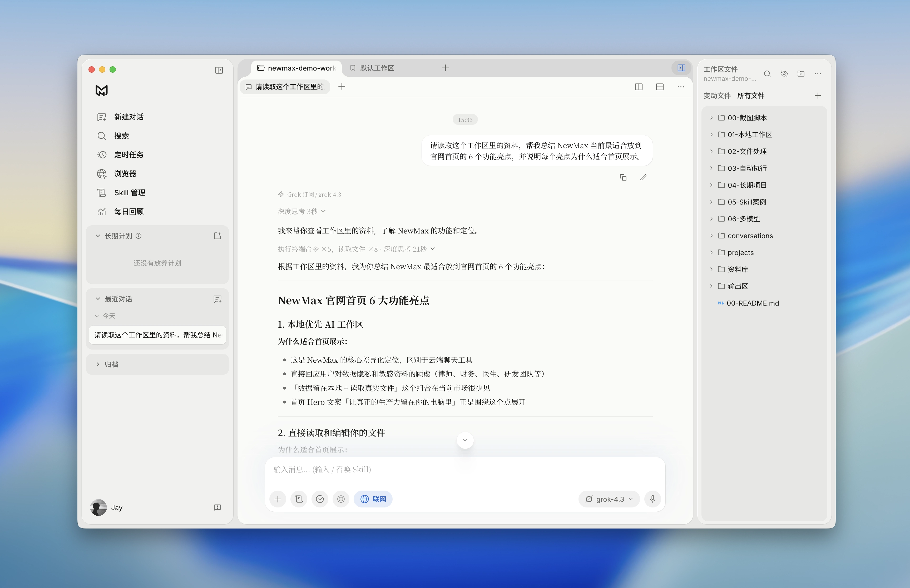910x588 pixels.
Task: Open the Jay user profile avatar
Action: [x=98, y=507]
